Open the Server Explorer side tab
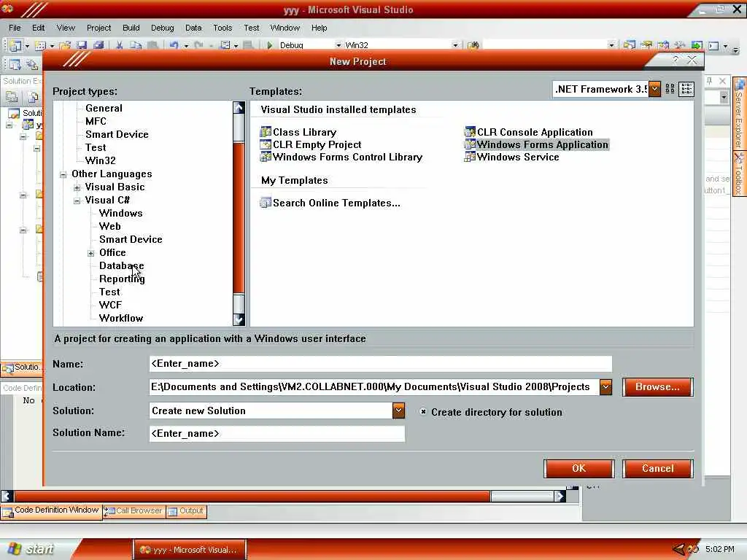 739,112
